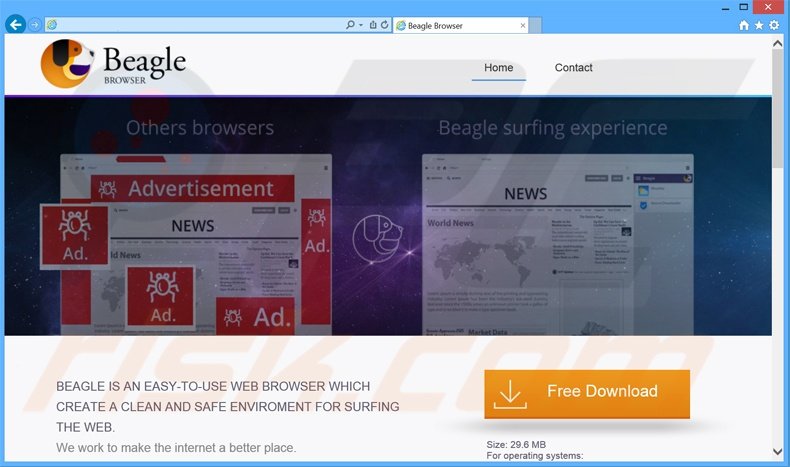Image resolution: width=790 pixels, height=467 pixels.
Task: Click the 'Others browsers' heading
Action: pyautogui.click(x=200, y=128)
